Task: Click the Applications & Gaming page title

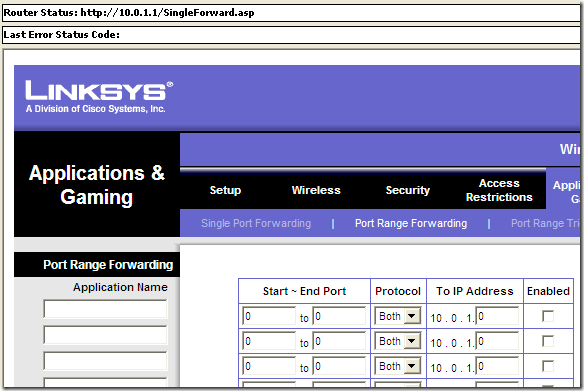Action: pyautogui.click(x=97, y=185)
